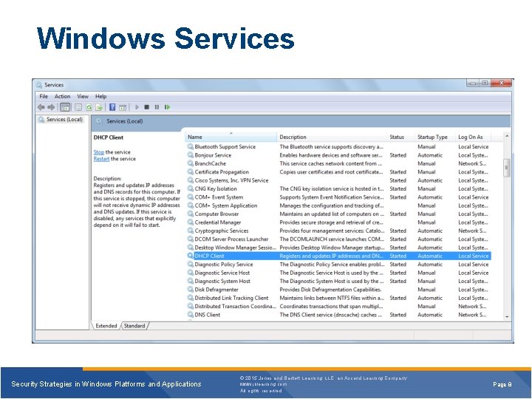
Task: Click Bluetooth Support Service description text
Action: pos(332,146)
